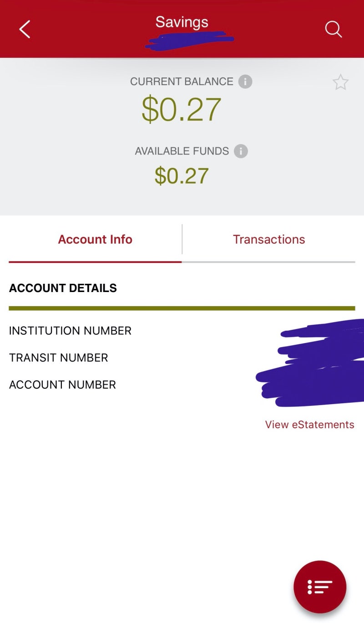
Task: Open Available Funds info icon
Action: (241, 151)
